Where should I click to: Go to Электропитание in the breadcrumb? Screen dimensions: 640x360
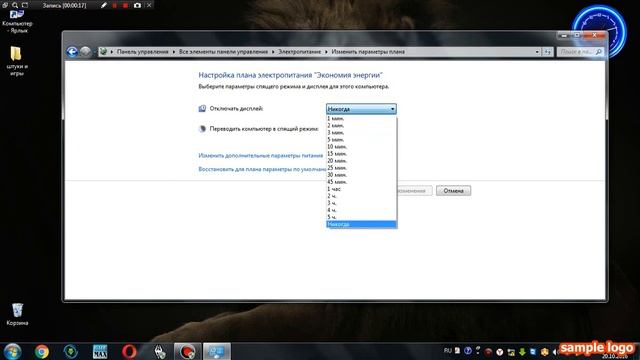(x=300, y=52)
